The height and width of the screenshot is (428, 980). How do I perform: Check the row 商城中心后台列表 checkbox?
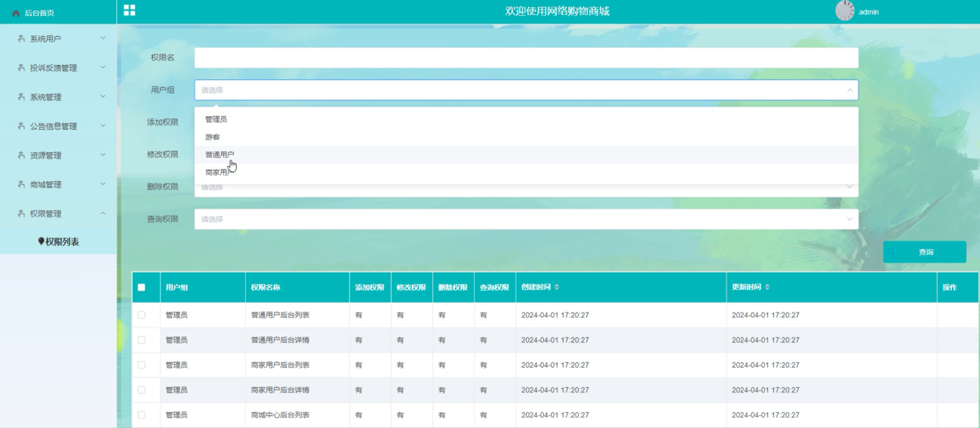click(141, 414)
